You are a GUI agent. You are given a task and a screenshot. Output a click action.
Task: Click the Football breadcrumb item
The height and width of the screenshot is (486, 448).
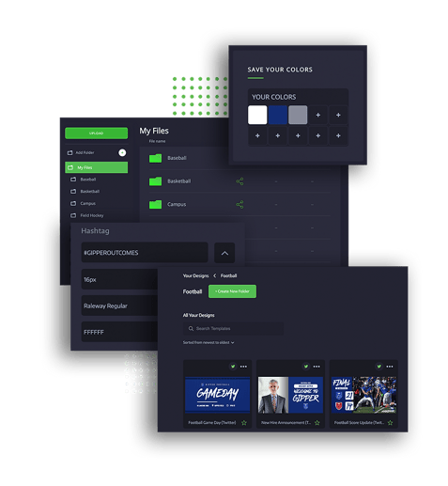coord(228,275)
